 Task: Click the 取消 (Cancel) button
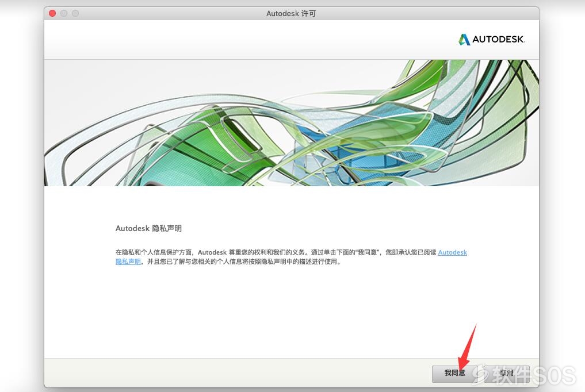(x=507, y=374)
